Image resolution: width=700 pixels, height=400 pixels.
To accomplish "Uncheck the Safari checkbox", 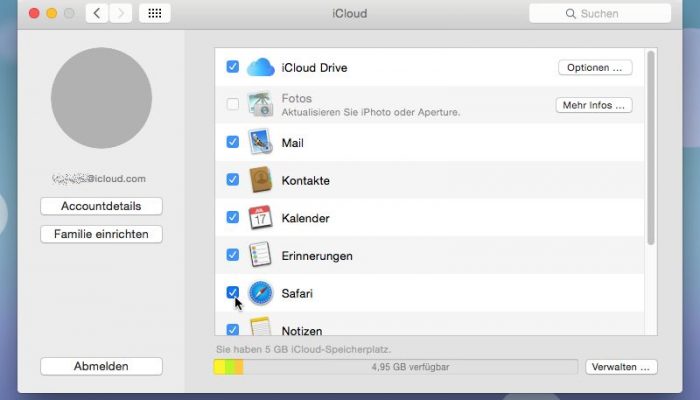I will coord(233,292).
